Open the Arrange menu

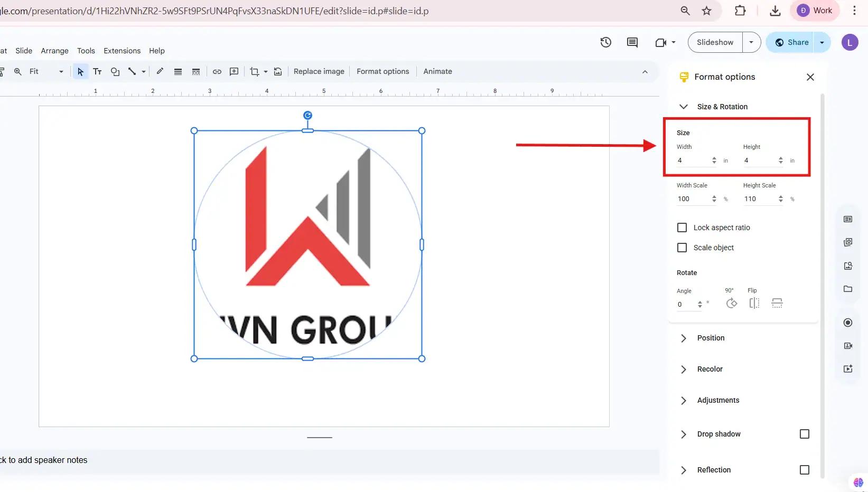[x=54, y=51]
